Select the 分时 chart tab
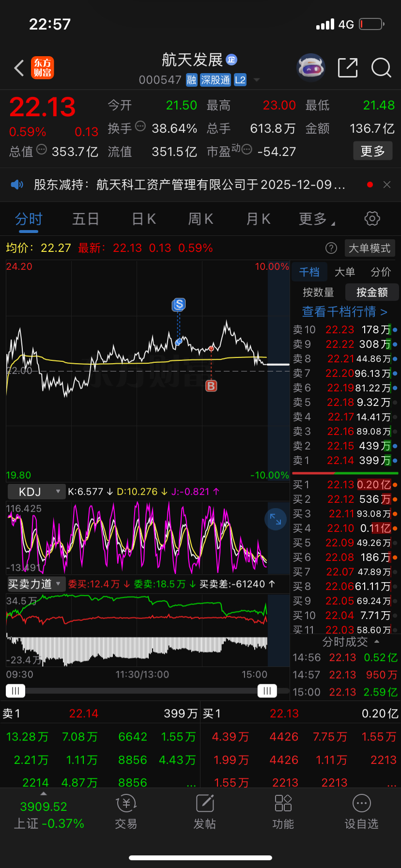Viewport: 401px width, 868px height. 29,219
